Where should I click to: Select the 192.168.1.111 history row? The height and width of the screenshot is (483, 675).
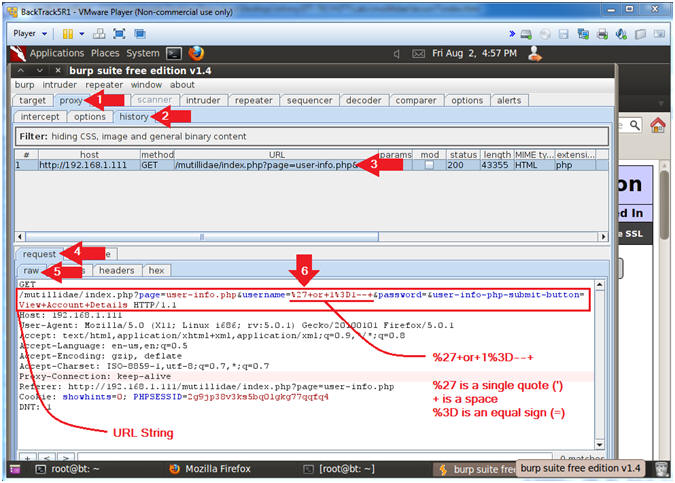pos(312,165)
